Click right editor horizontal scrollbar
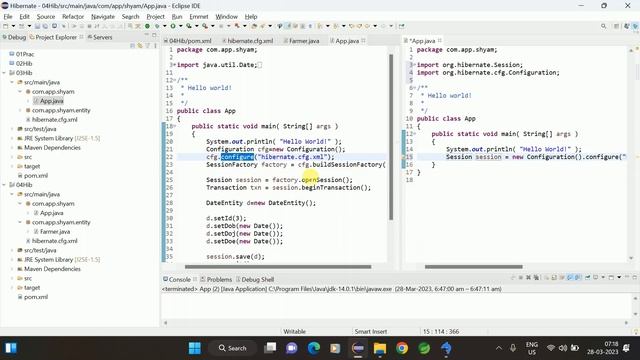Screen dimensions: 640x360 [x=473, y=267]
